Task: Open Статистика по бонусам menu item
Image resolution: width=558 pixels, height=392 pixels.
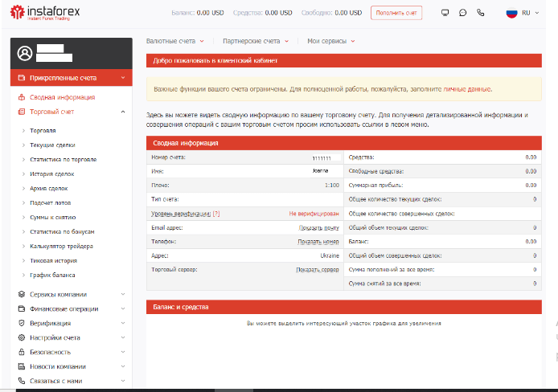Action: coord(62,231)
